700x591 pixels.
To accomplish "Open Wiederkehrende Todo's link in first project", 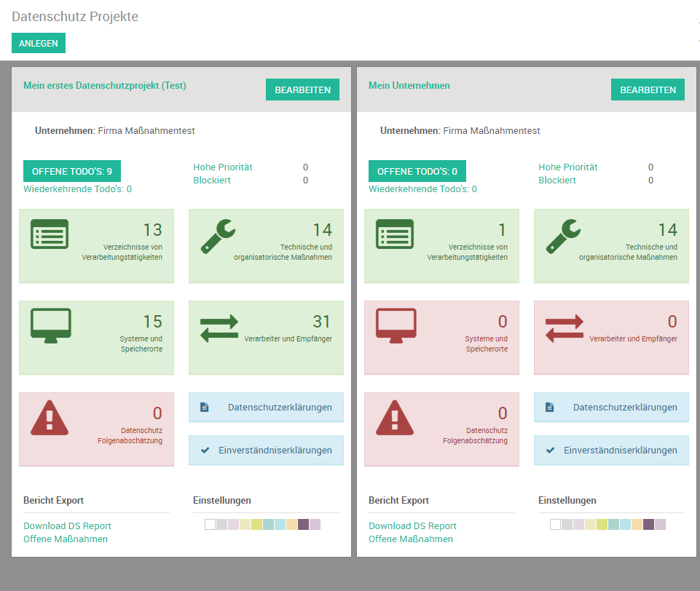I will 77,189.
